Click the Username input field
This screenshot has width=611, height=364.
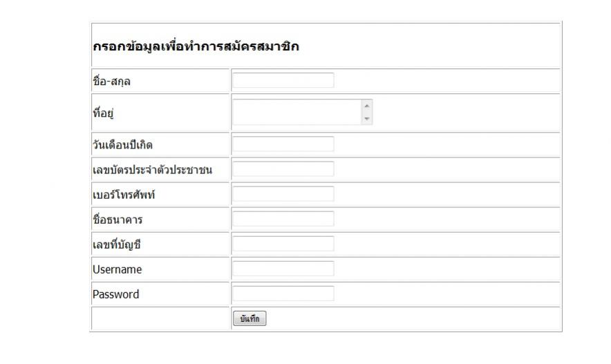point(283,269)
